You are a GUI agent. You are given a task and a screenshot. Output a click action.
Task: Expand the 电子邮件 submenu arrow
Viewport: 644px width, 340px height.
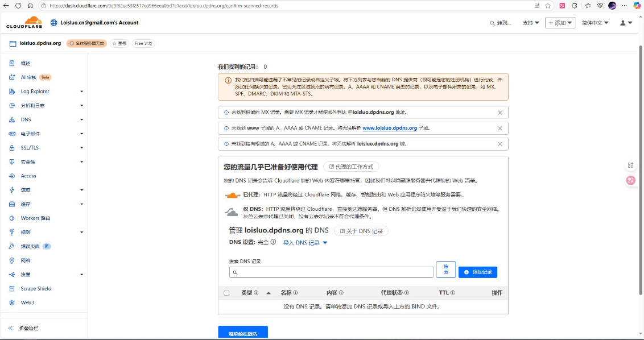point(81,134)
